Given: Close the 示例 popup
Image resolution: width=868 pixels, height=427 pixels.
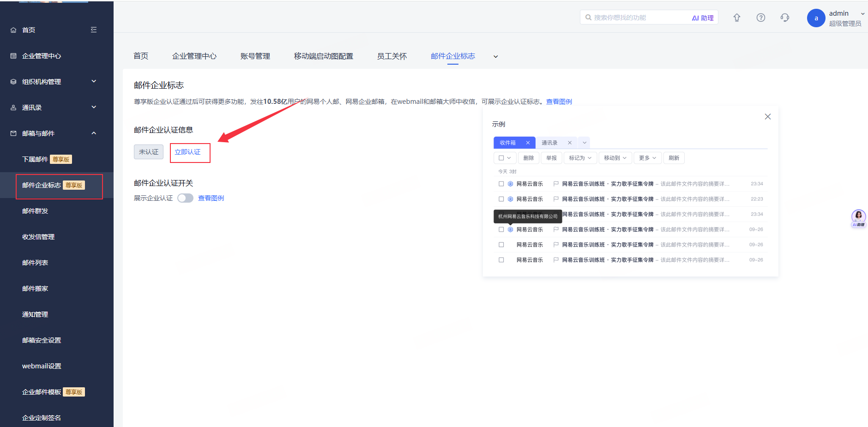Looking at the screenshot, I should coord(768,117).
